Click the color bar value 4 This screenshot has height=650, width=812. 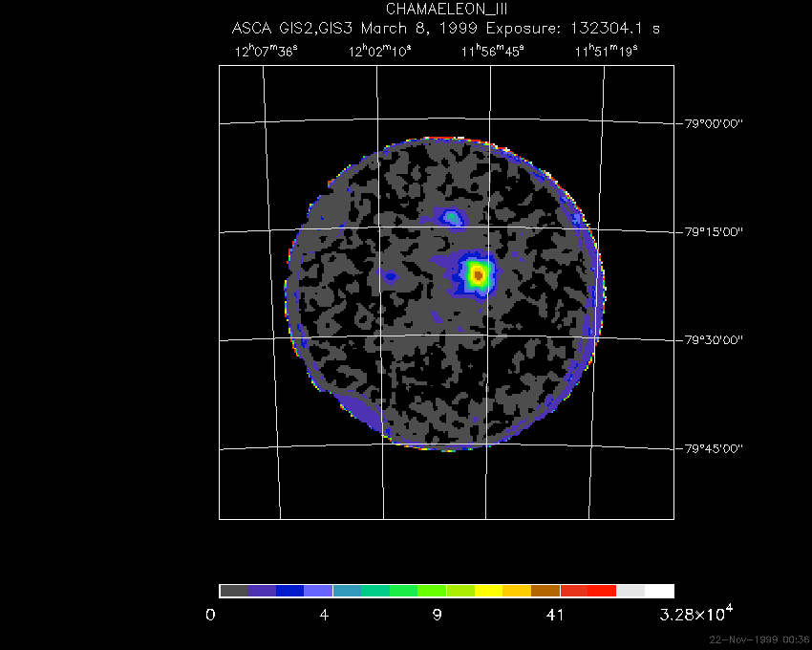tap(324, 615)
